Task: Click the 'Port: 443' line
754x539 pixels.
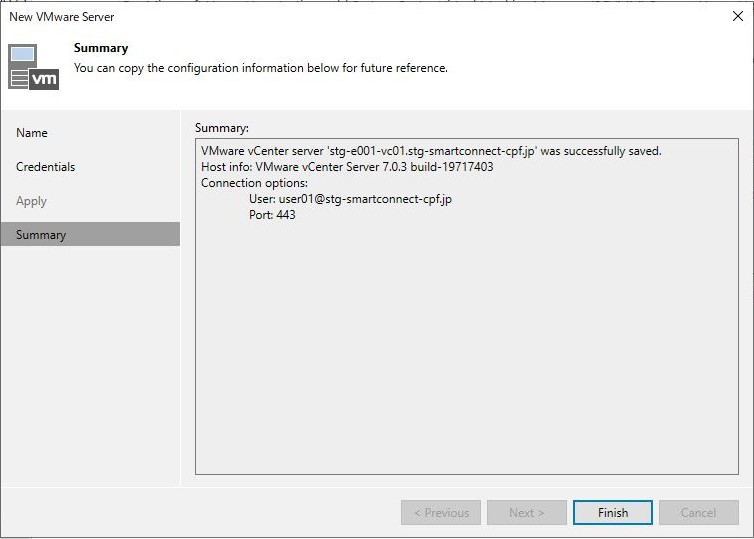Action: tap(272, 215)
